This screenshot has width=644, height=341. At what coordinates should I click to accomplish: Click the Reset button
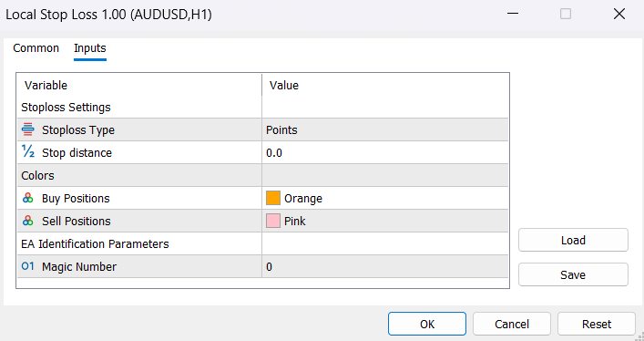597,324
